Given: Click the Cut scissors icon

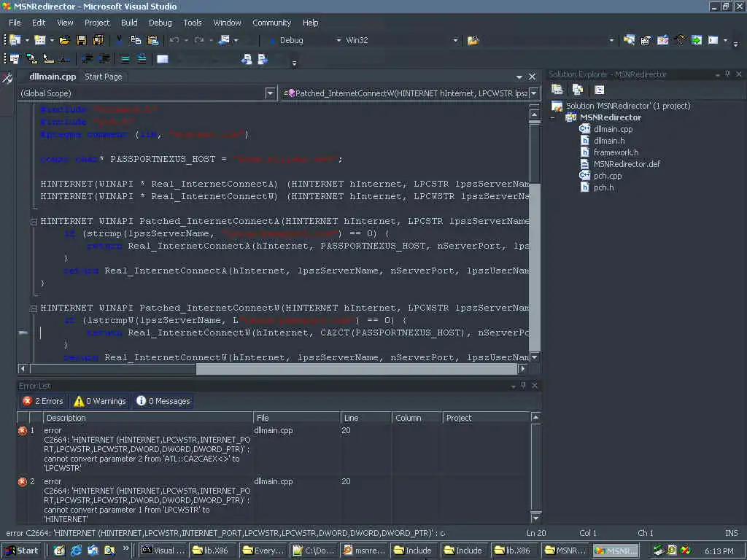Looking at the screenshot, I should pos(119,40).
